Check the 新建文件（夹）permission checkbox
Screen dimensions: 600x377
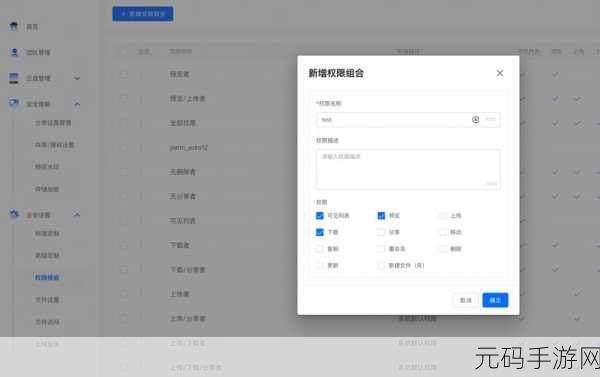point(381,265)
